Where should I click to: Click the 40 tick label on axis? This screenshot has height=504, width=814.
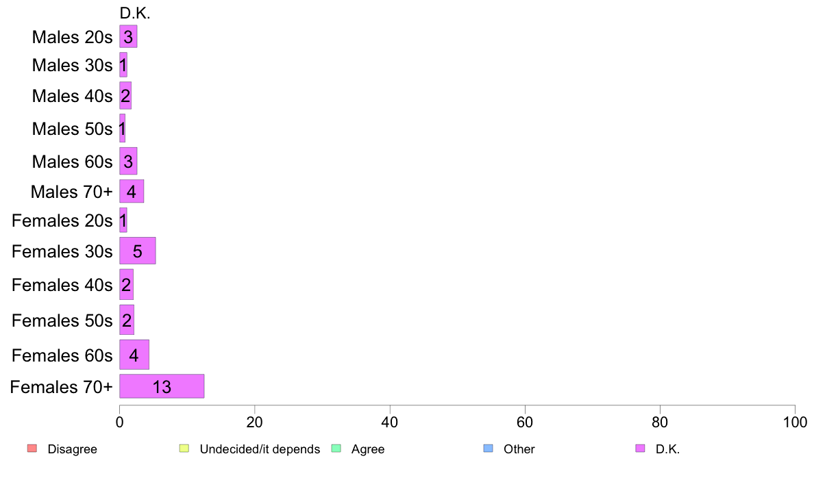[x=390, y=423]
